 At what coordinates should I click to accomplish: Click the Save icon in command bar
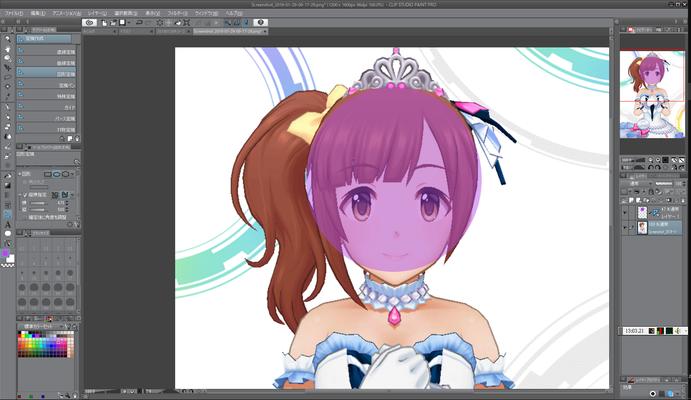pos(123,22)
